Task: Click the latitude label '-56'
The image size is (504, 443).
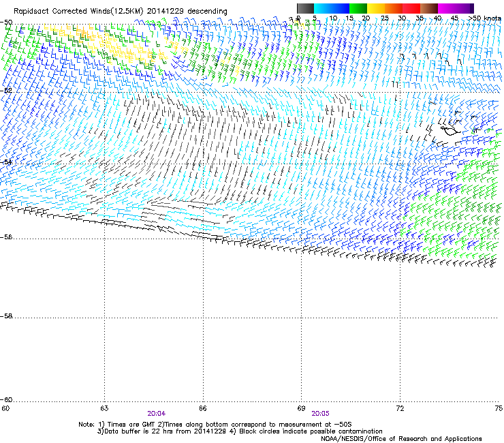Action: (6, 237)
